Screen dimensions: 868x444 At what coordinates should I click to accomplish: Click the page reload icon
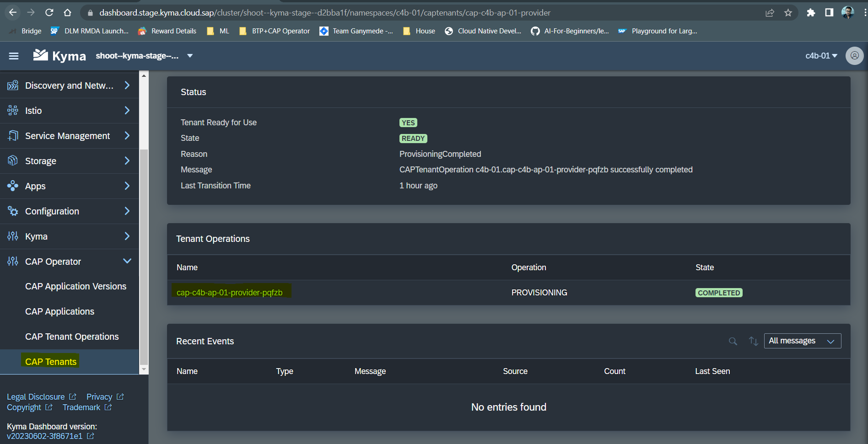49,12
